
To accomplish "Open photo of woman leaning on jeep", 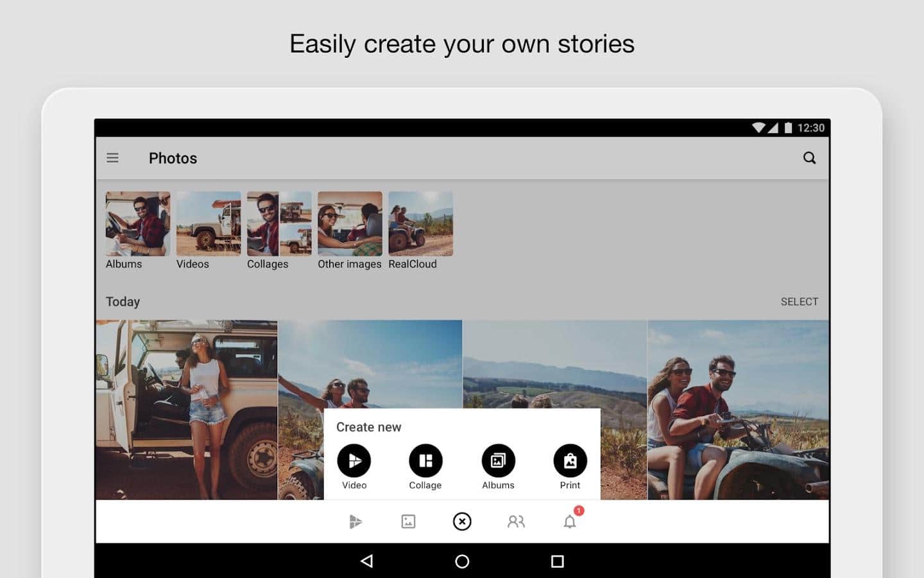I will coord(187,409).
